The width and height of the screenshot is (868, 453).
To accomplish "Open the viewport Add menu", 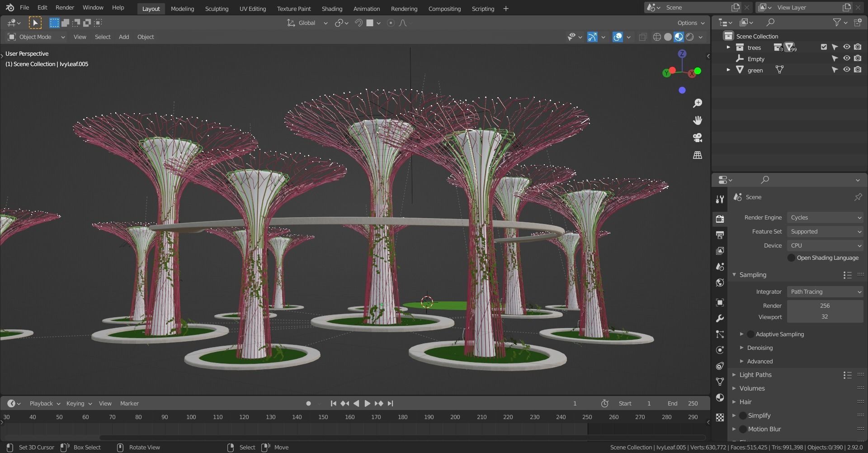I will [124, 37].
